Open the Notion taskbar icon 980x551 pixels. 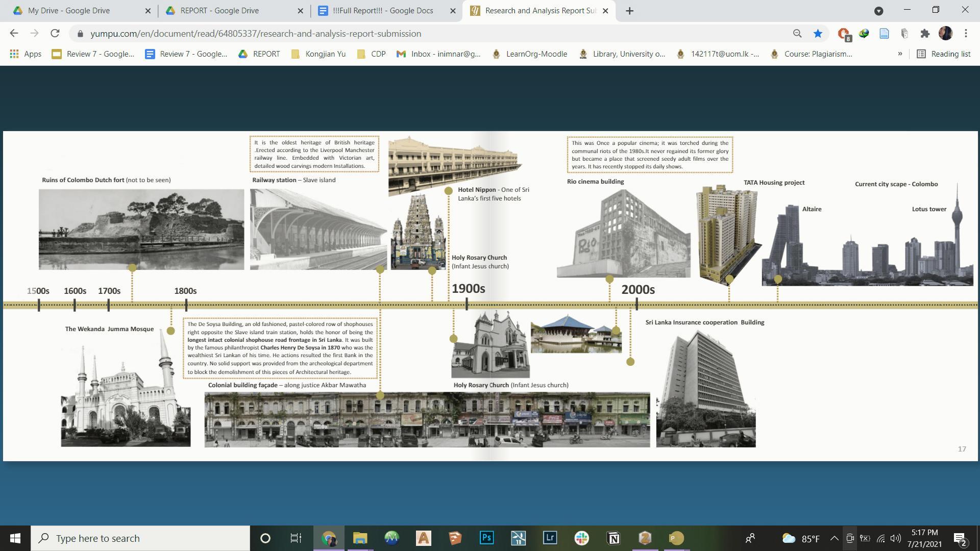click(x=613, y=538)
